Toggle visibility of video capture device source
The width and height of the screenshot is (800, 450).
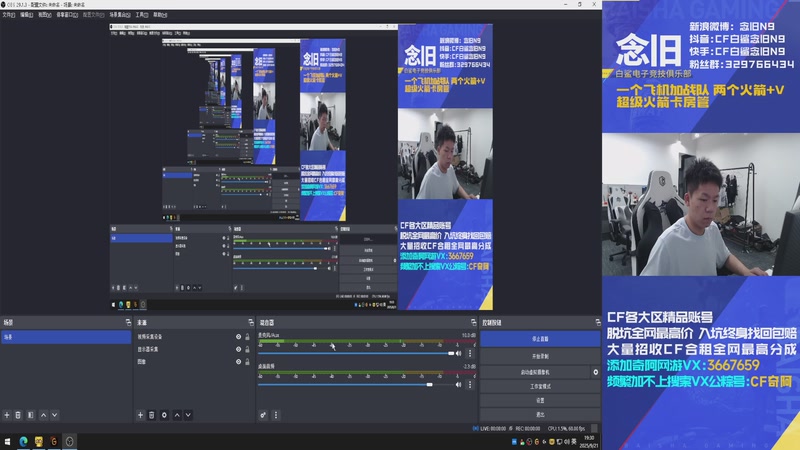click(238, 337)
